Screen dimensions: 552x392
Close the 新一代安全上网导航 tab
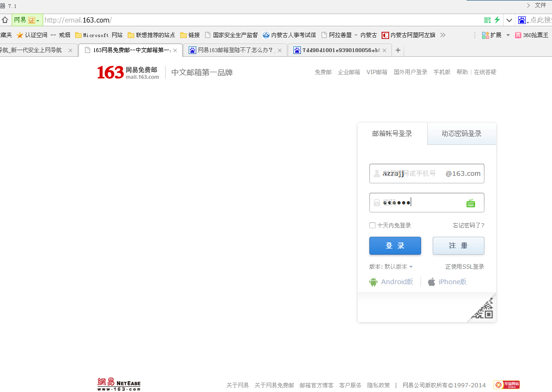click(70, 50)
